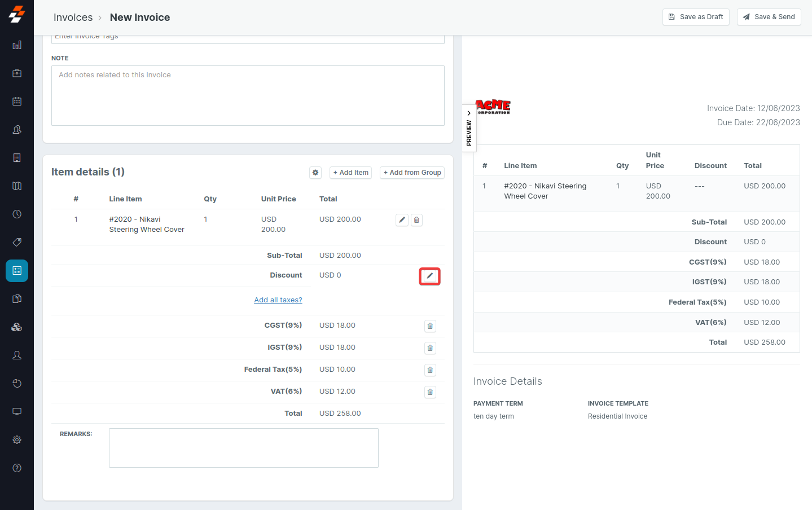The width and height of the screenshot is (812, 510).
Task: Click Save as Draft button
Action: tap(696, 17)
